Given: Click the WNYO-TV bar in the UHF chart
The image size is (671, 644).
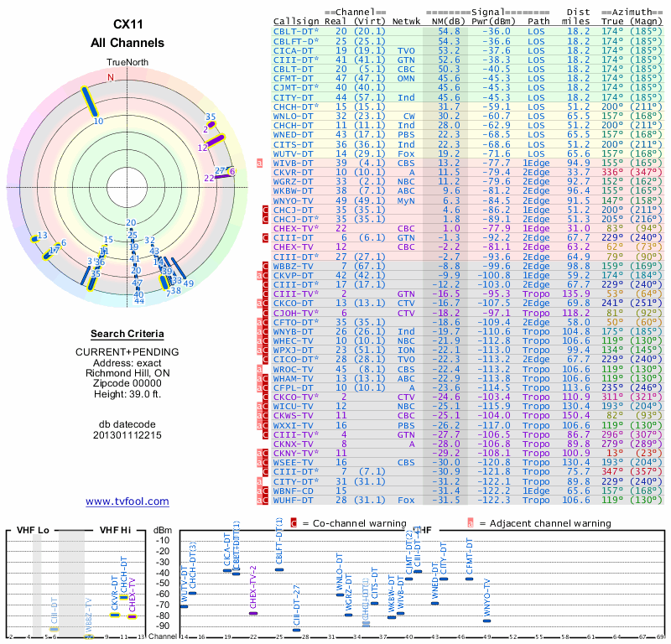Looking at the screenshot, I should pyautogui.click(x=487, y=621).
